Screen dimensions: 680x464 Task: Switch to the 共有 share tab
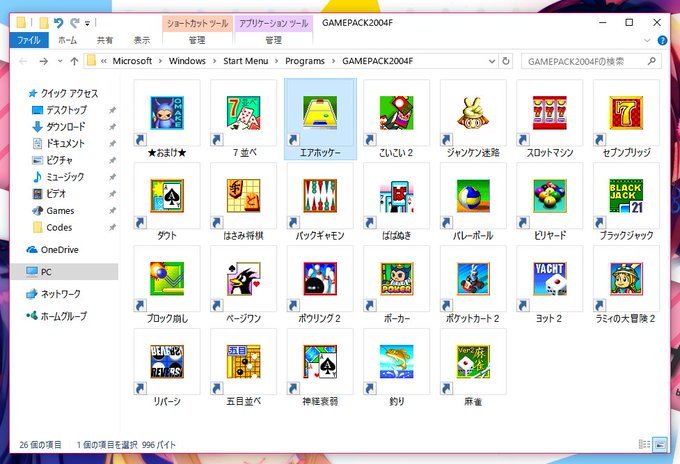(x=105, y=40)
